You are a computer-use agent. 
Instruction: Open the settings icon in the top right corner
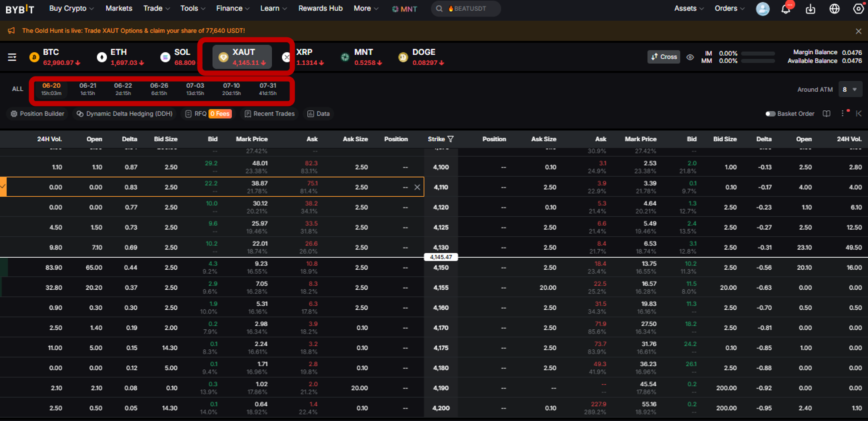858,9
